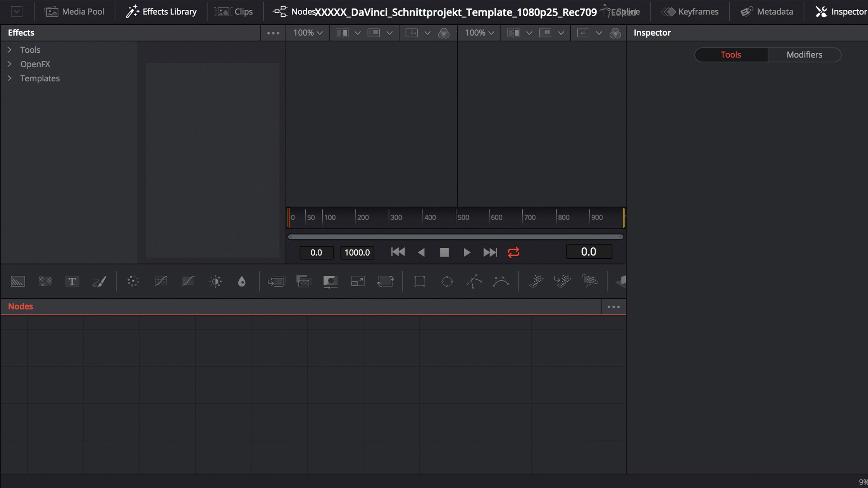Viewport: 868px width, 488px height.
Task: Open the Clips panel
Action: pyautogui.click(x=234, y=12)
